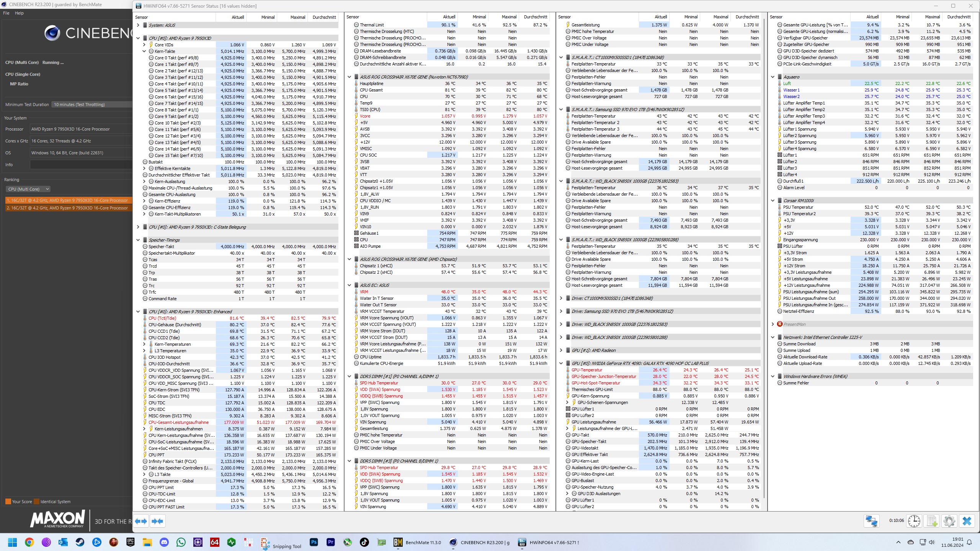Image resolution: width=980 pixels, height=551 pixels.
Task: Click the expand columns left-right arrow button
Action: pyautogui.click(x=141, y=521)
